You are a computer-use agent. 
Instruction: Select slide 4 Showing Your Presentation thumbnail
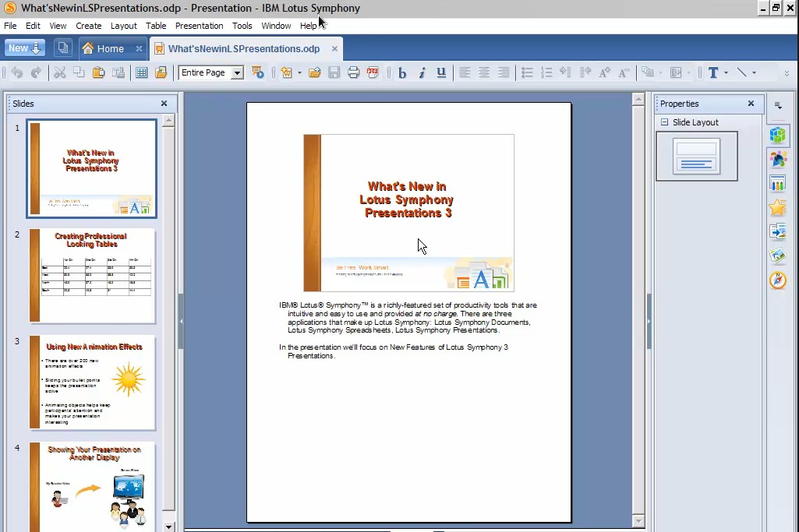pos(92,486)
